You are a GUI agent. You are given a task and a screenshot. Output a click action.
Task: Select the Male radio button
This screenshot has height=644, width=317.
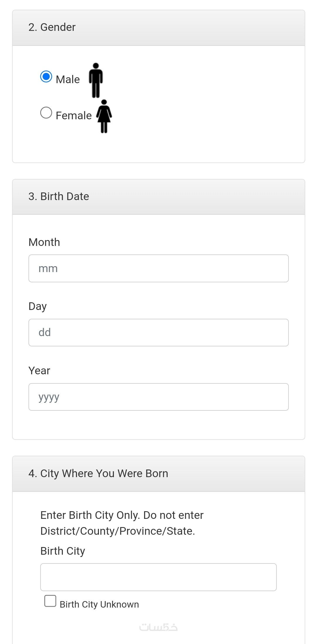click(46, 77)
